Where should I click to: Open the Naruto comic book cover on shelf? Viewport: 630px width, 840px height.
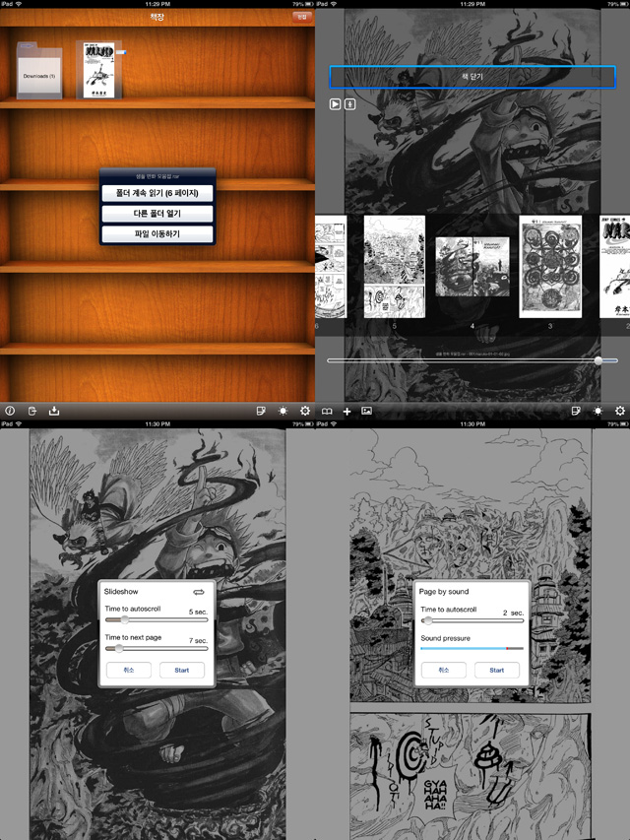pos(99,70)
